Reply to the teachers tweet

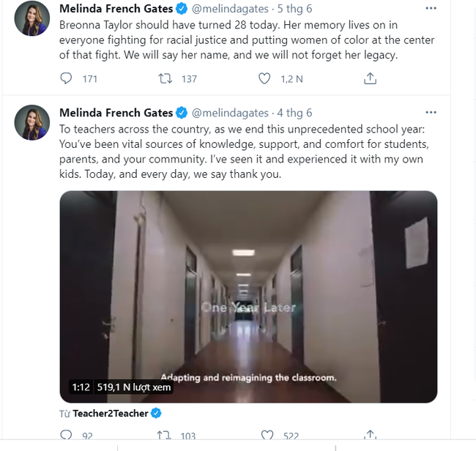pyautogui.click(x=66, y=436)
